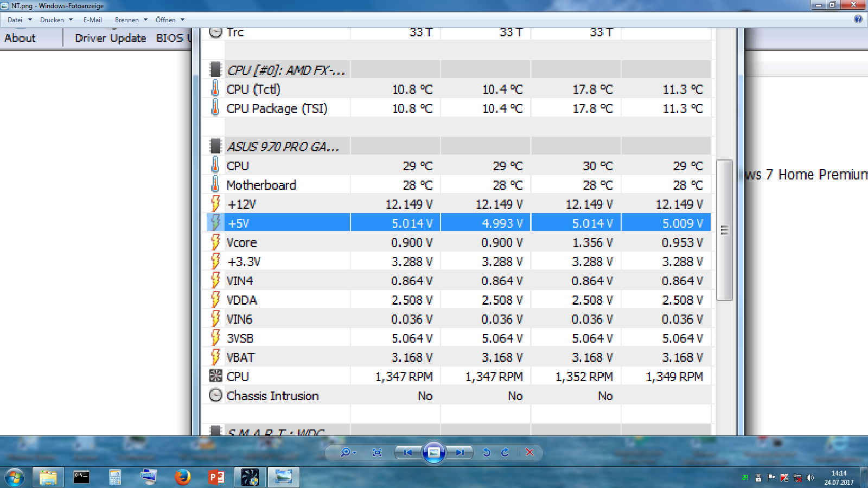Open the on-screen keyboard taskbar icon

tap(149, 477)
